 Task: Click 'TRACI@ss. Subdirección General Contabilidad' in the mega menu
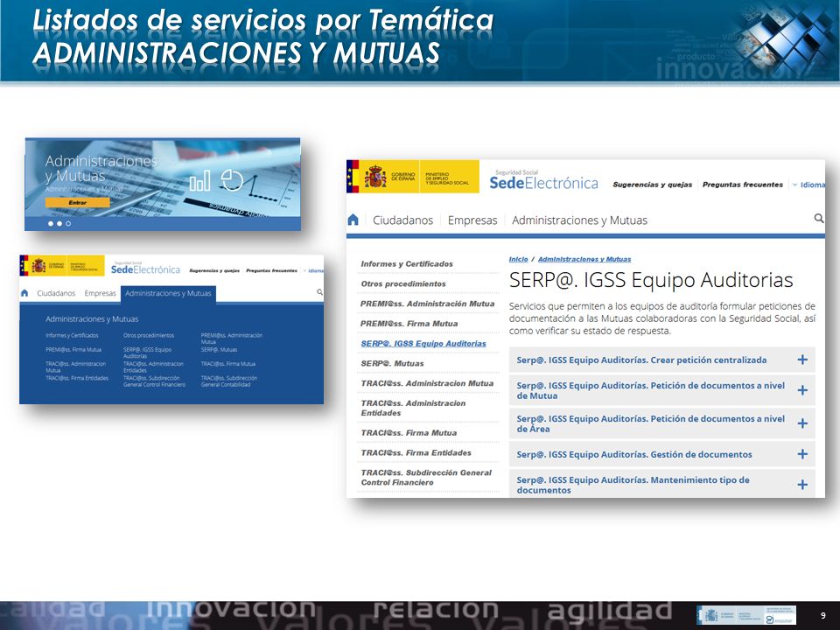tap(228, 381)
